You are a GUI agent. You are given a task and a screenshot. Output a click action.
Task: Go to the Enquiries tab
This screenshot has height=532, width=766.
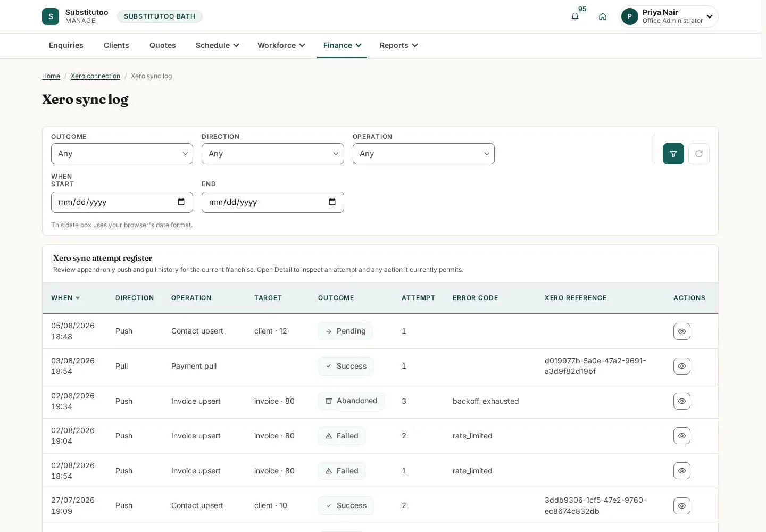click(66, 45)
